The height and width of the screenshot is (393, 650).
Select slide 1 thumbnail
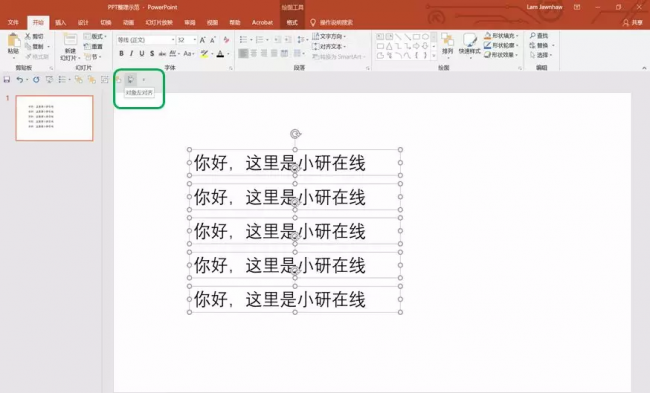(x=54, y=118)
